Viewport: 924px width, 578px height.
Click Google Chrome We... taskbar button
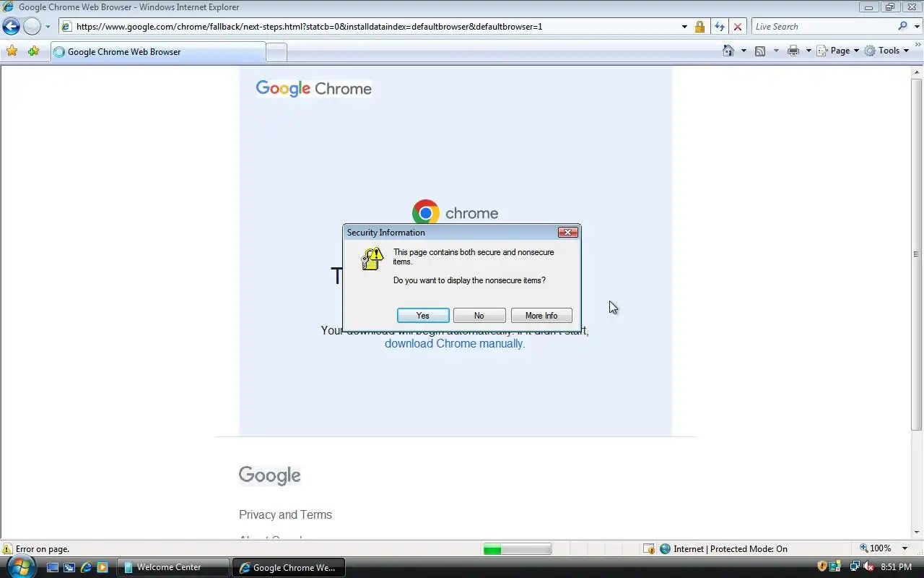pos(288,567)
